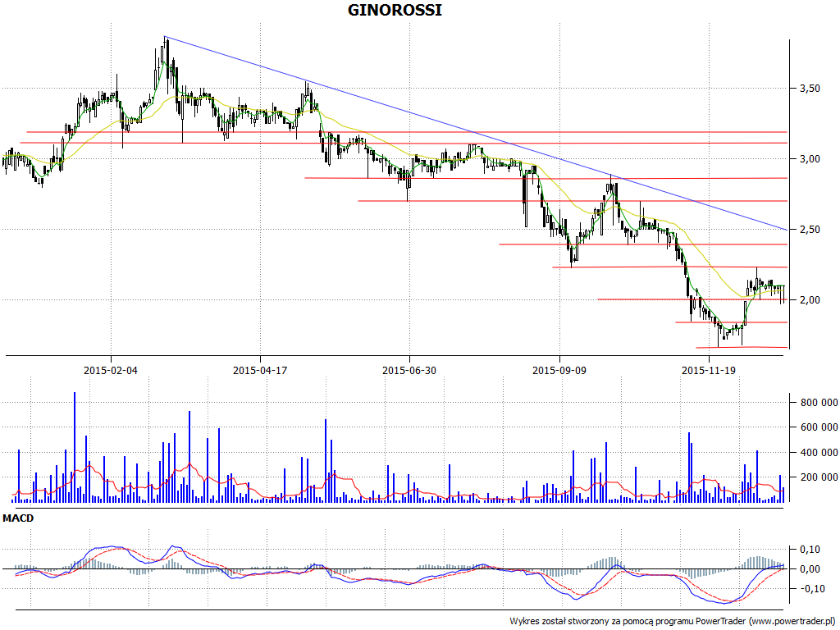Image resolution: width=840 pixels, height=630 pixels.
Task: Click the GINOROSSI chart title
Action: tap(395, 10)
